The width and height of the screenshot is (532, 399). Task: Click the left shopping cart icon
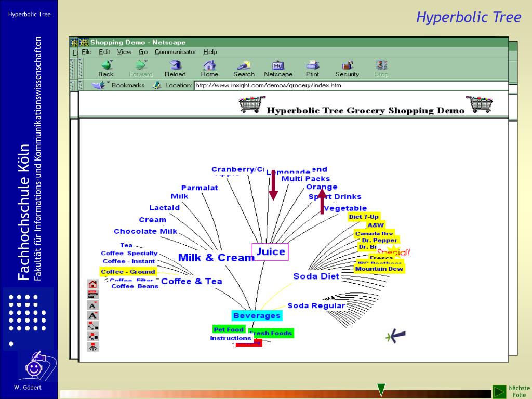pos(251,104)
